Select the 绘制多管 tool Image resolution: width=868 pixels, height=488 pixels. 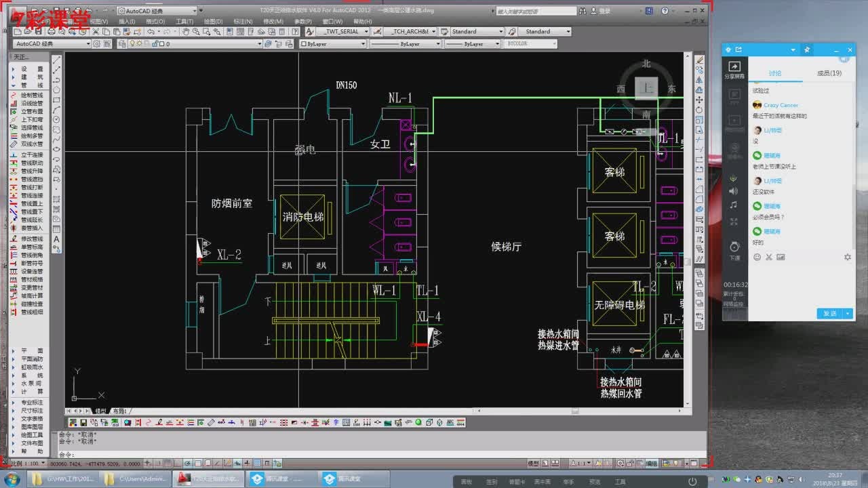coord(27,136)
